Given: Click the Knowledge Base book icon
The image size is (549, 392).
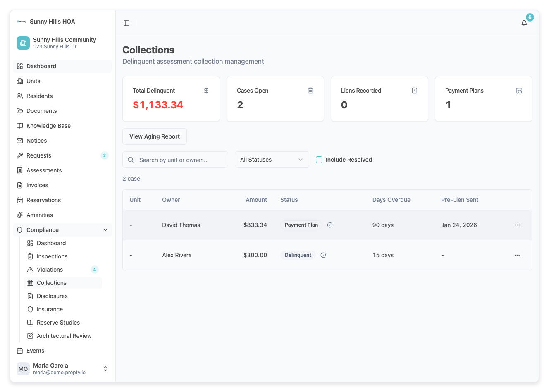Looking at the screenshot, I should coord(20,126).
